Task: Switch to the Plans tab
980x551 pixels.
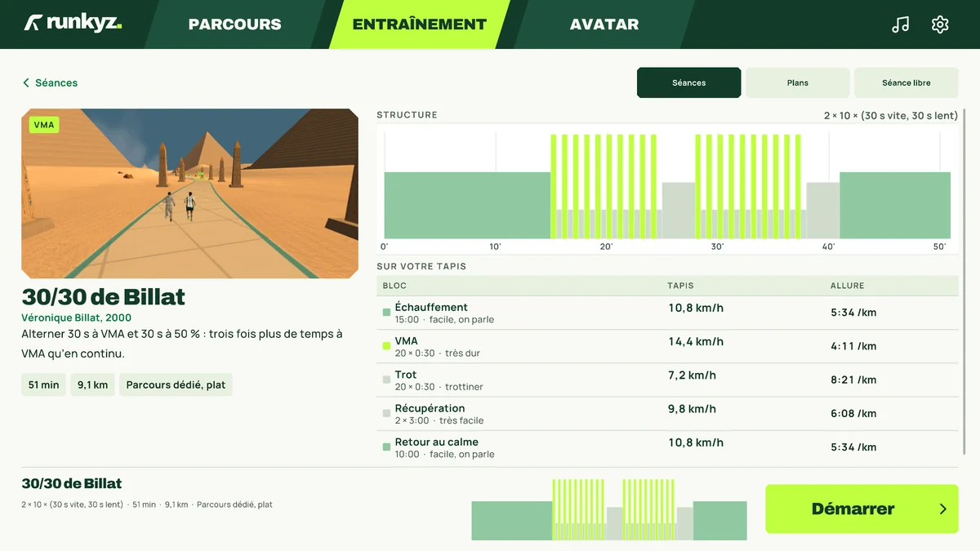Action: (798, 82)
